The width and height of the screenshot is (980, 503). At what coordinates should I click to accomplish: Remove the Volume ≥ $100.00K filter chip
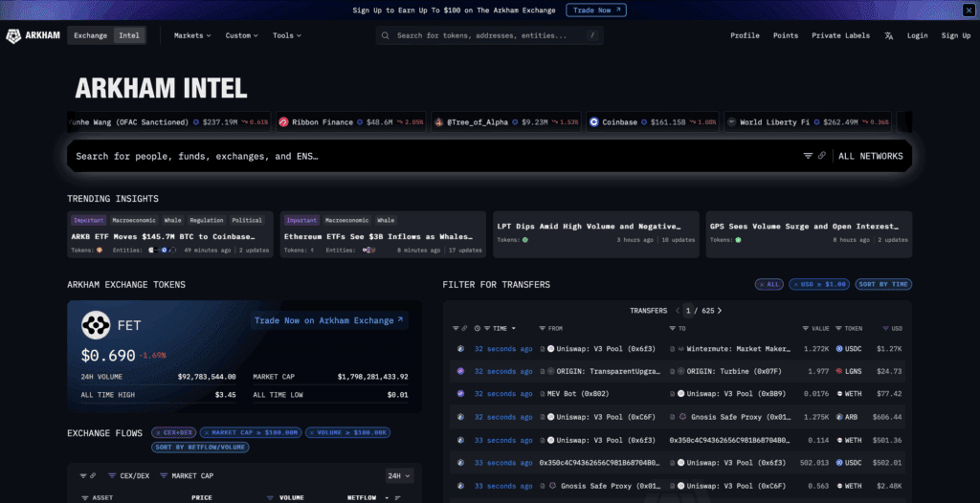(347, 432)
